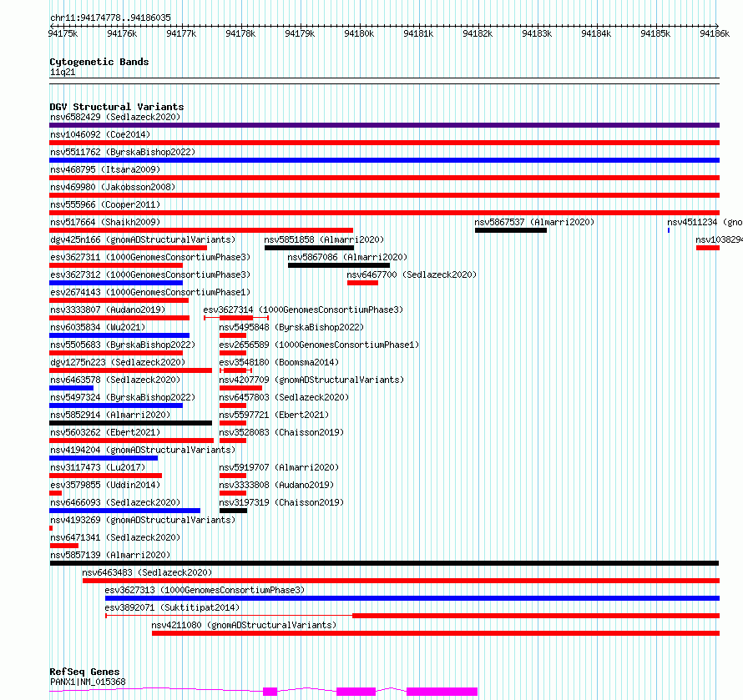Click nsv3528083 (Chaisson2019) label
The height and width of the screenshot is (700, 743).
pyautogui.click(x=281, y=432)
